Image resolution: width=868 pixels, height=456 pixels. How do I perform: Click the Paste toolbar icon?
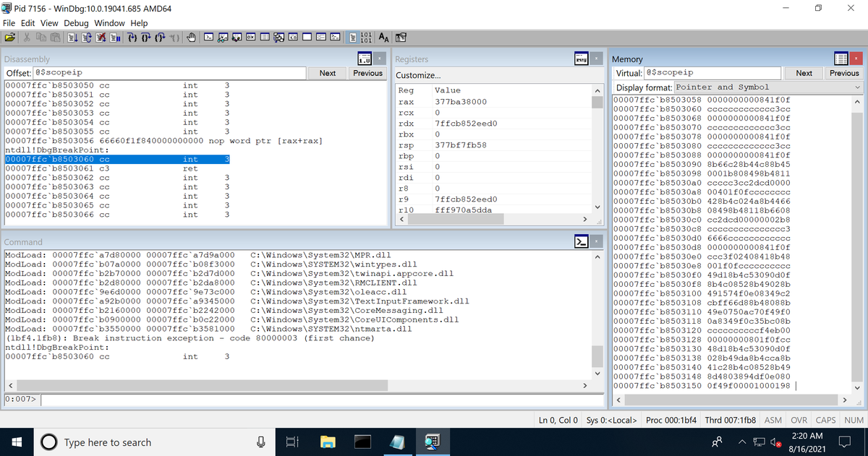pyautogui.click(x=55, y=37)
